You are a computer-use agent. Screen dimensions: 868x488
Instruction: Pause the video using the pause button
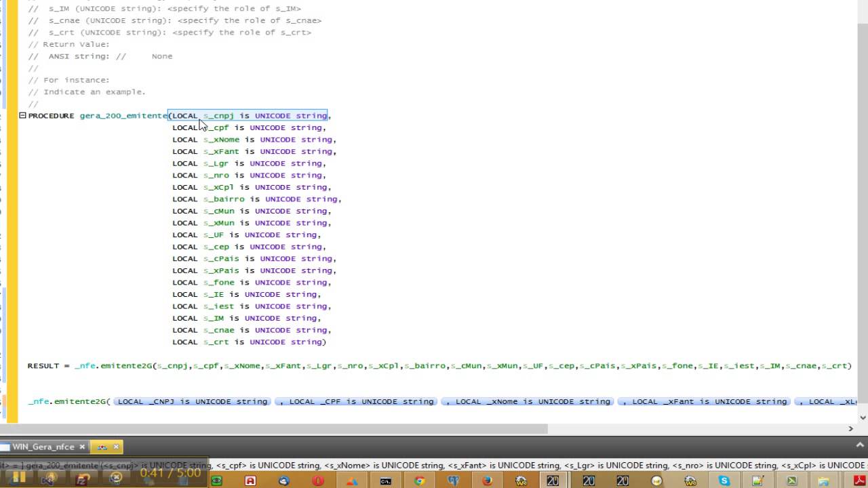point(18,479)
